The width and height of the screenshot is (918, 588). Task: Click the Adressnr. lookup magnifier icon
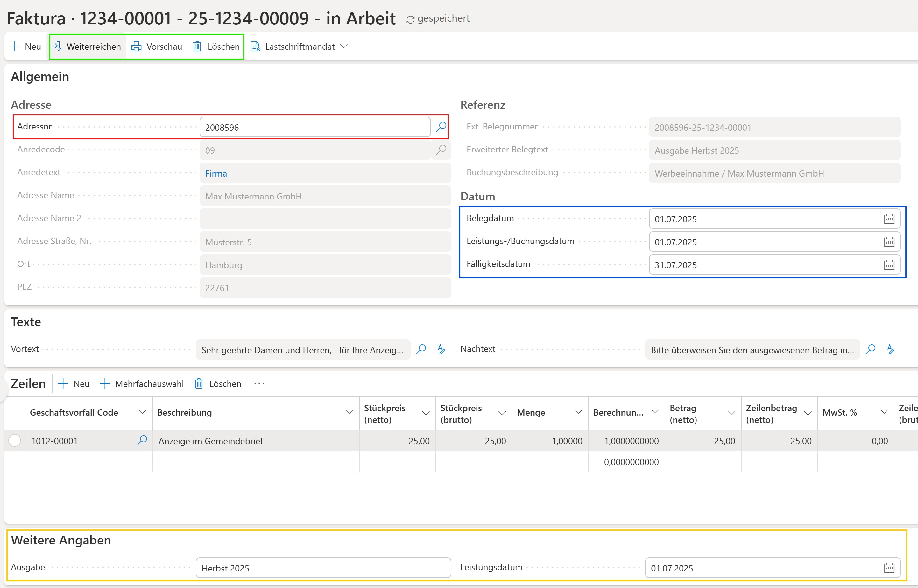pos(441,127)
